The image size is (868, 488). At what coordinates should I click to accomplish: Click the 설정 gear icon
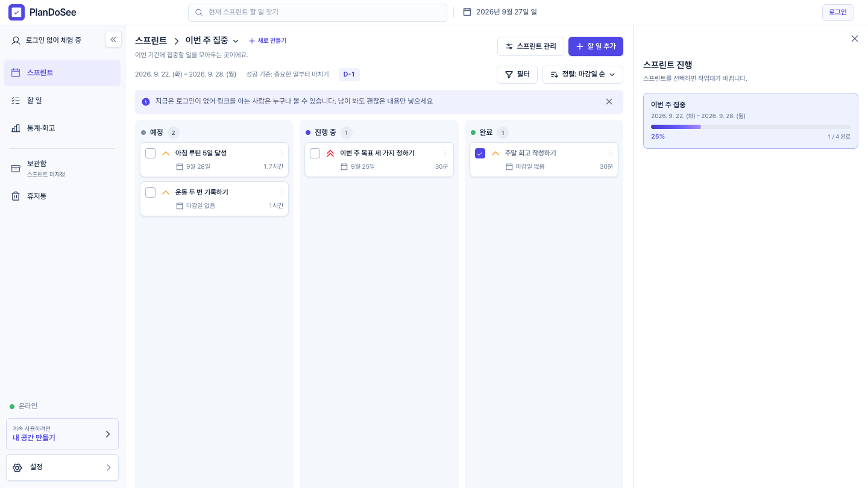click(x=17, y=468)
